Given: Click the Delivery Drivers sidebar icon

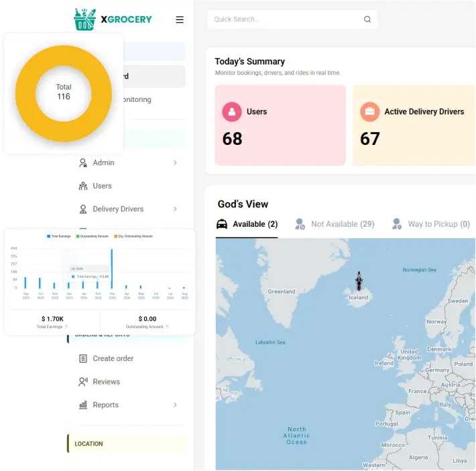Looking at the screenshot, I should (x=83, y=209).
